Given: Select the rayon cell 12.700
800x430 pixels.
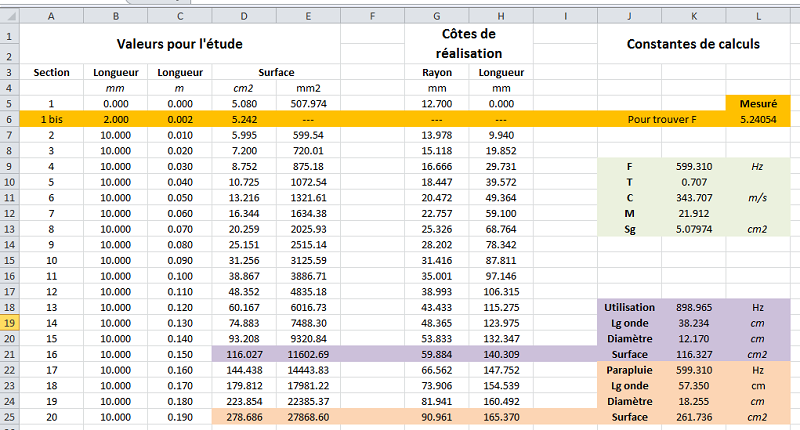Looking at the screenshot, I should pyautogui.click(x=437, y=104).
